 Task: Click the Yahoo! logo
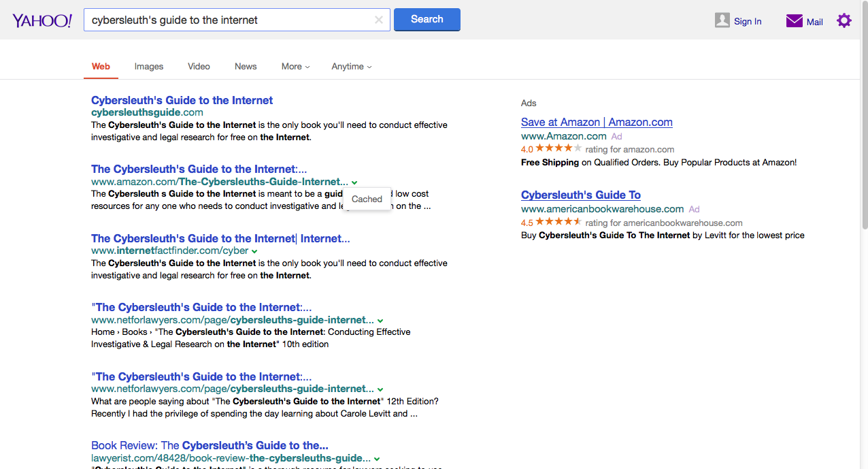click(41, 20)
